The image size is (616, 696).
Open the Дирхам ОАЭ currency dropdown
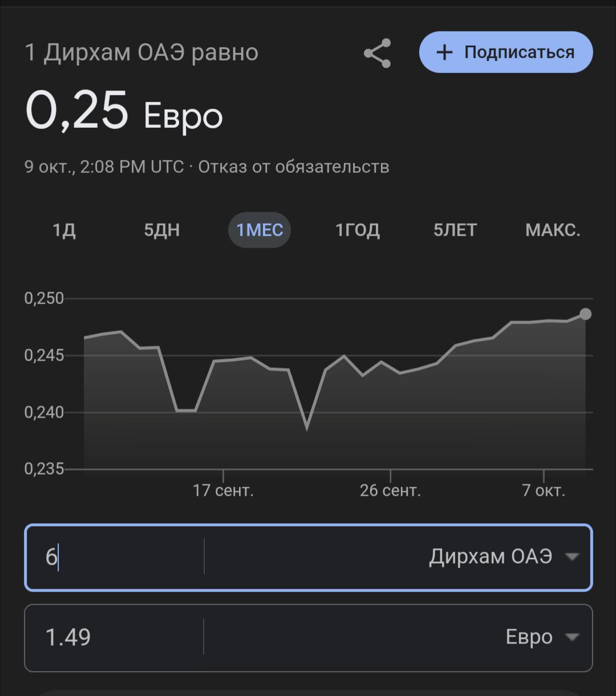click(504, 556)
